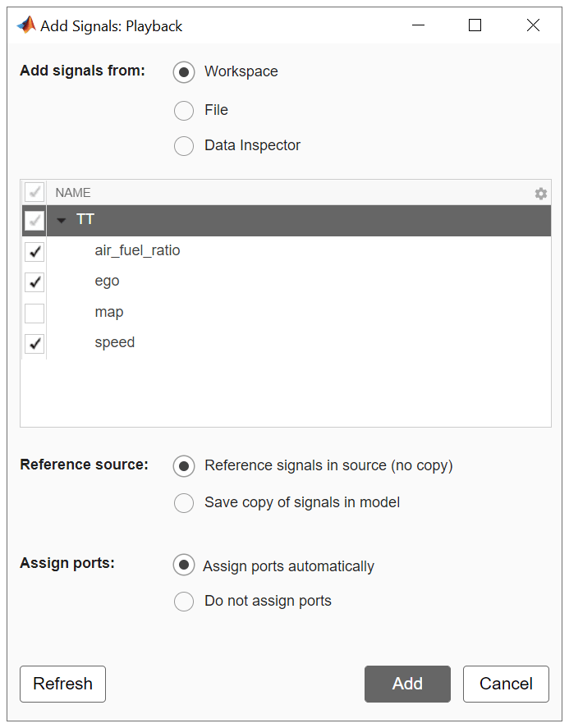The height and width of the screenshot is (728, 569).
Task: Click the Cancel button
Action: [x=506, y=684]
